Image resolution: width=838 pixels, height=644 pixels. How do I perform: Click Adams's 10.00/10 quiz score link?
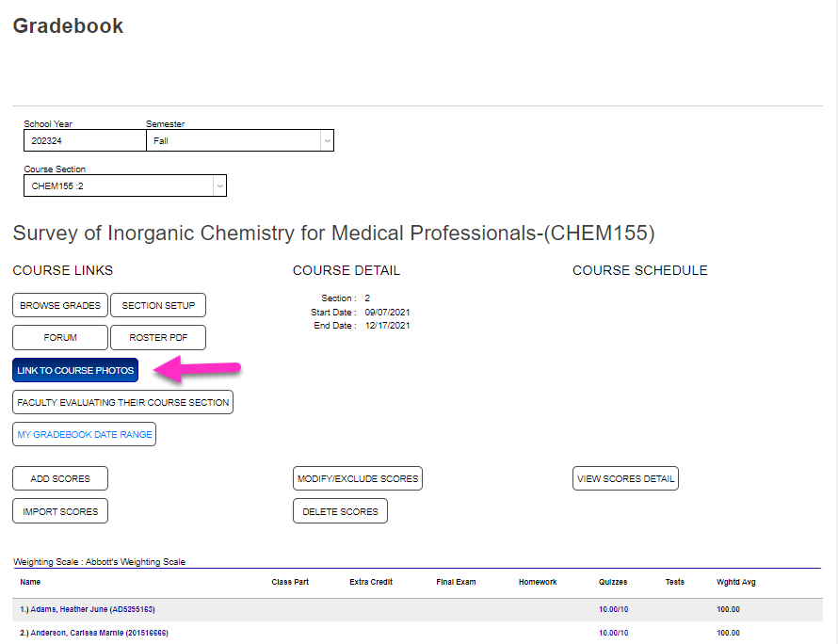[x=613, y=609]
